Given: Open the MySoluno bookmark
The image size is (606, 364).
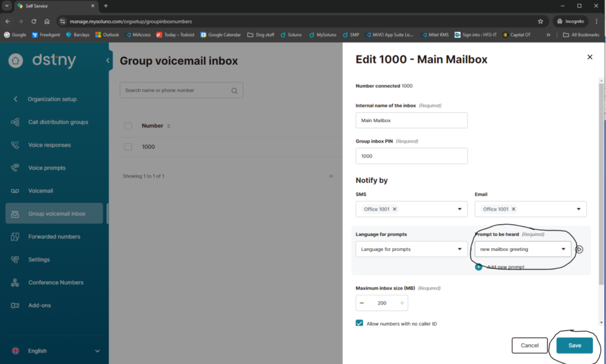Looking at the screenshot, I should pyautogui.click(x=323, y=35).
